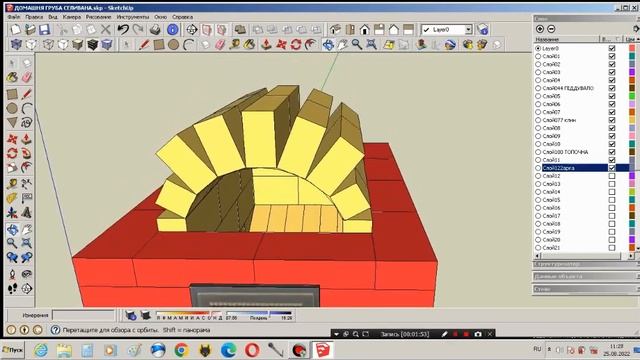This screenshot has height=360, width=640.
Task: Set Layer0 as the active layer radio
Action: tap(538, 48)
